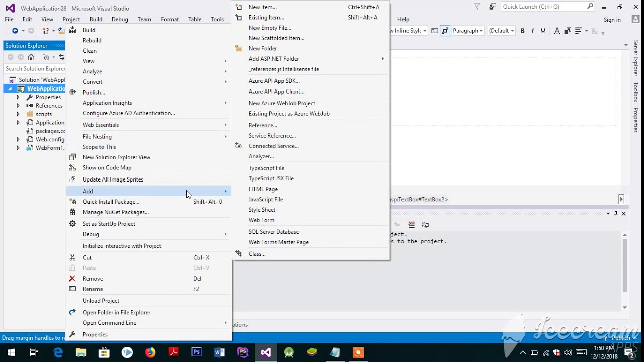The height and width of the screenshot is (362, 644).
Task: Select New Folder in the Add submenu
Action: tap(310, 48)
